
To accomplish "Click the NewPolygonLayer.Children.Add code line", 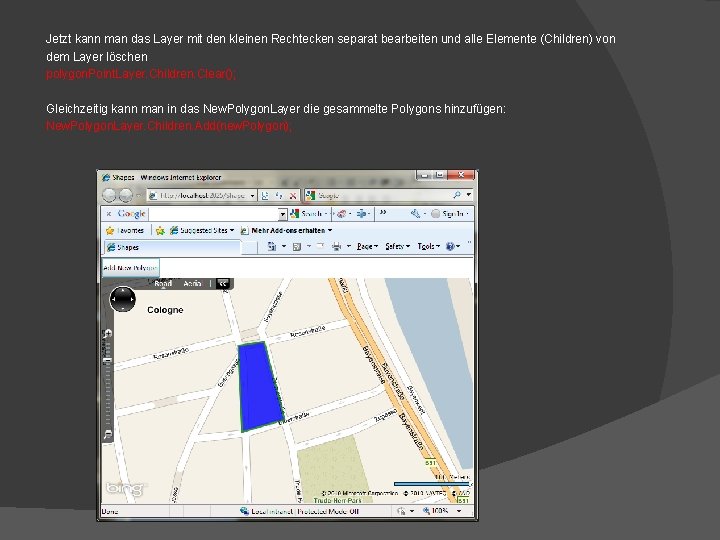I will (169, 126).
